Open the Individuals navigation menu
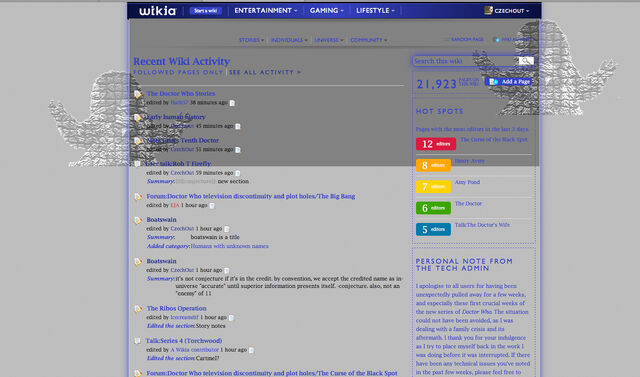Viewport: 640px width, 377px height. click(289, 40)
